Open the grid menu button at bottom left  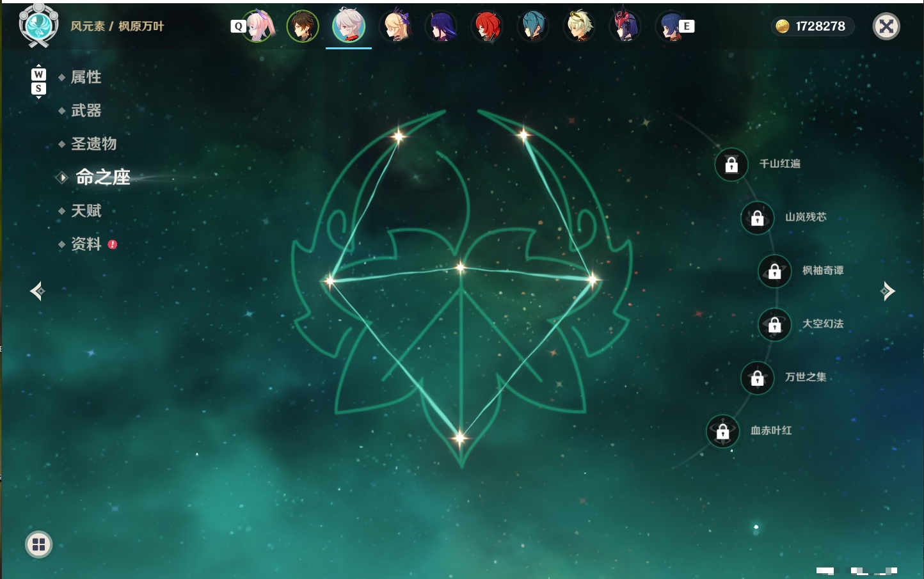point(38,544)
